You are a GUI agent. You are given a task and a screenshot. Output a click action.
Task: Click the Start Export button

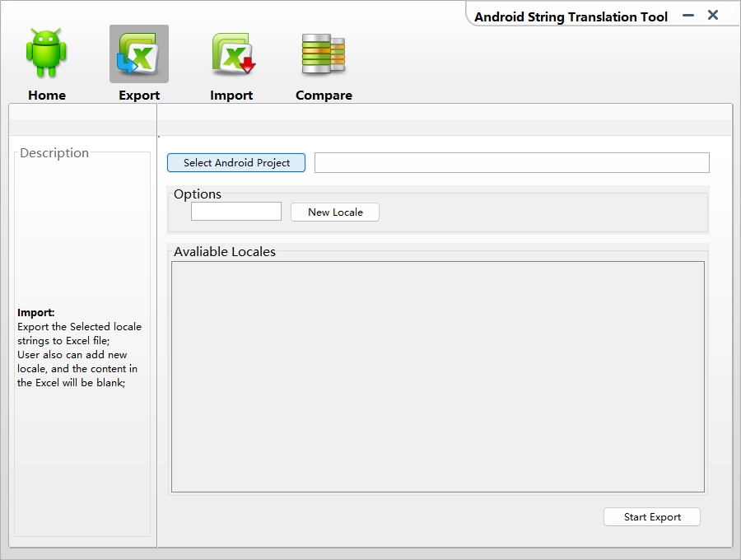pos(652,517)
